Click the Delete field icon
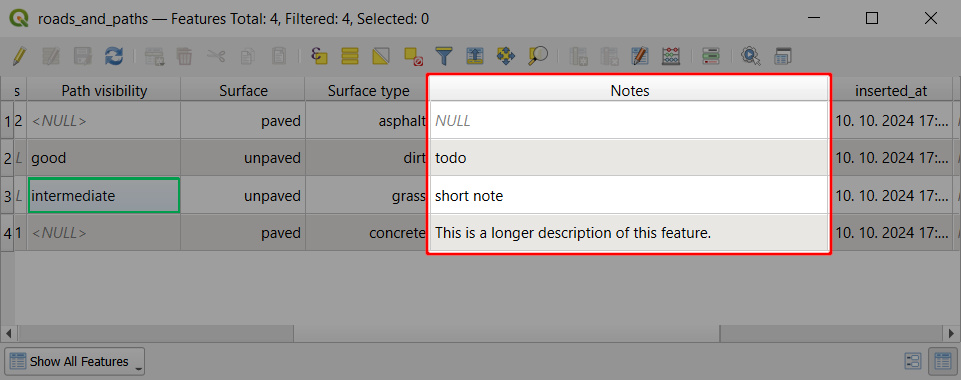 [609, 56]
